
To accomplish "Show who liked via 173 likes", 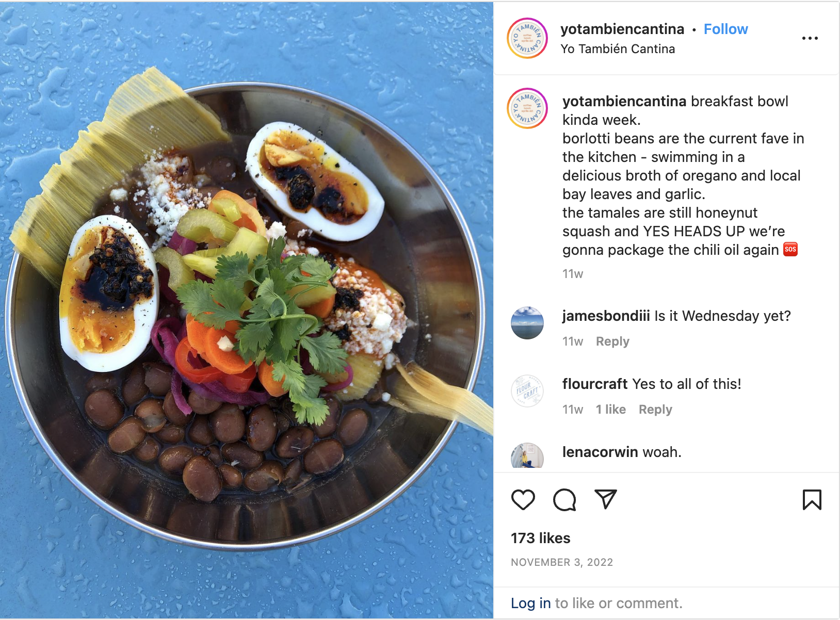I will click(541, 538).
